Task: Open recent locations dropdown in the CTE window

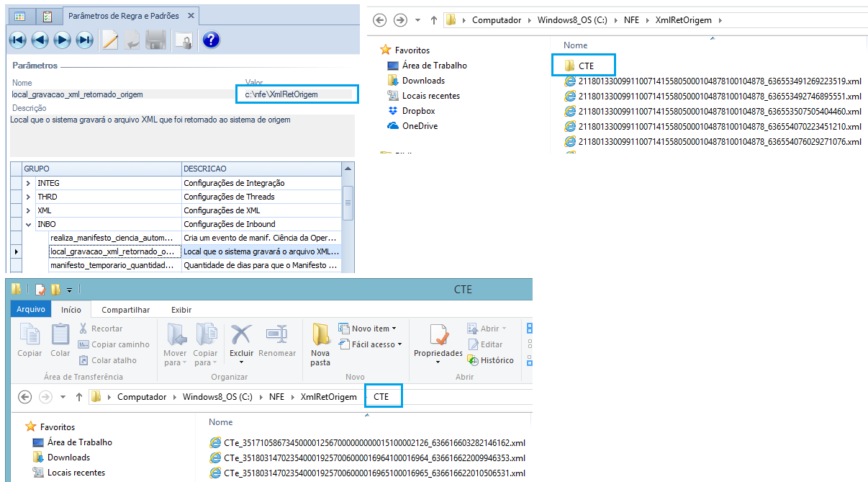Action: point(63,397)
